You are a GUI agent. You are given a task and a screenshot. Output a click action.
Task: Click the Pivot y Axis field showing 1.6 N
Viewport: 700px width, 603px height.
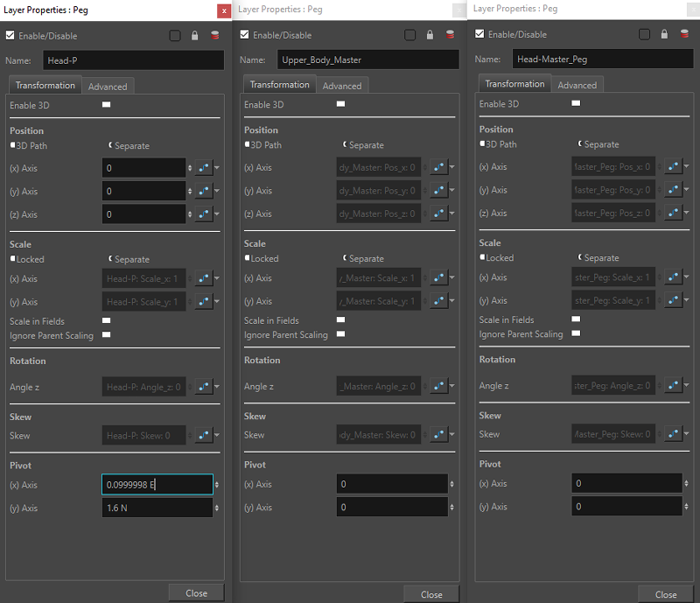[x=156, y=508]
